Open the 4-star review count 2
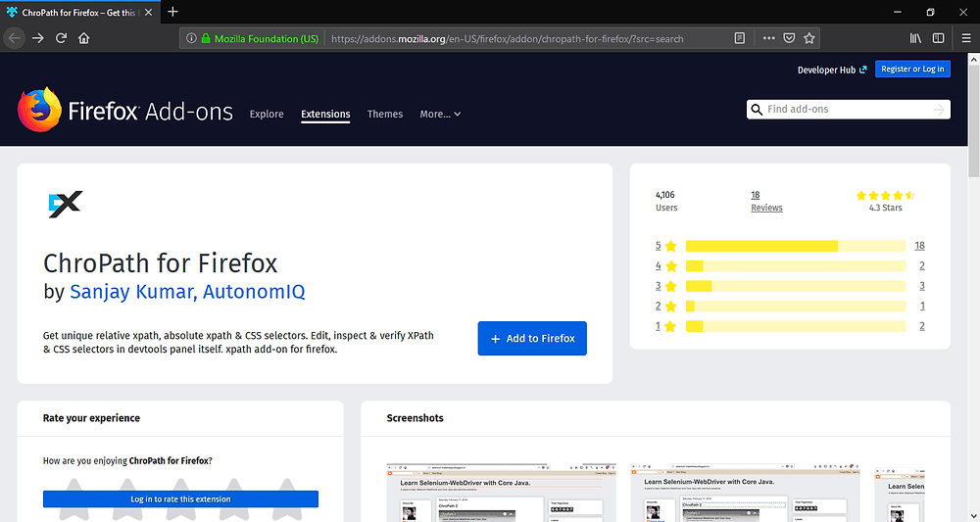This screenshot has width=980, height=522. [922, 266]
